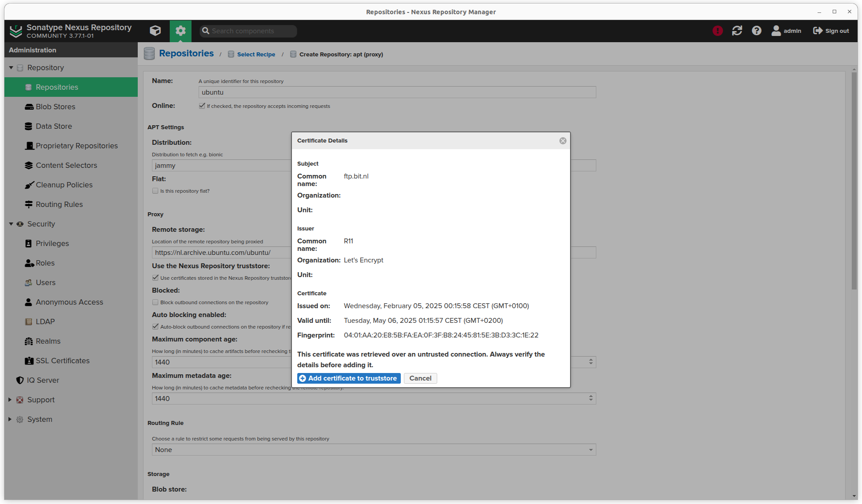862x504 pixels.
Task: Open the help question mark icon
Action: pyautogui.click(x=757, y=31)
